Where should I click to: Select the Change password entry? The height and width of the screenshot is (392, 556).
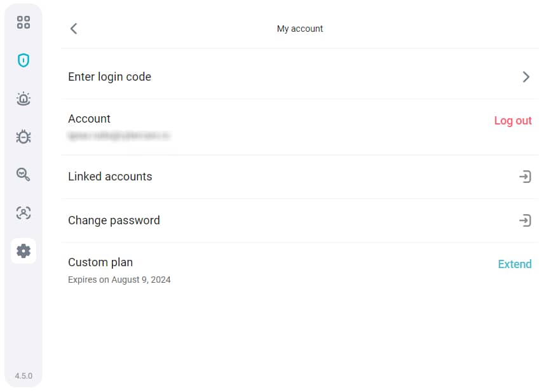114,220
